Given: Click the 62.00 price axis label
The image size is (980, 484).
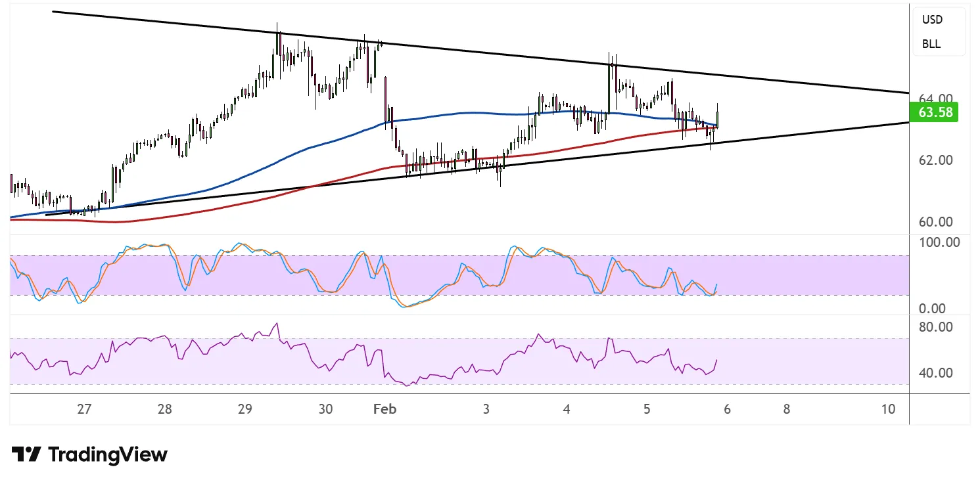Looking at the screenshot, I should tap(935, 160).
